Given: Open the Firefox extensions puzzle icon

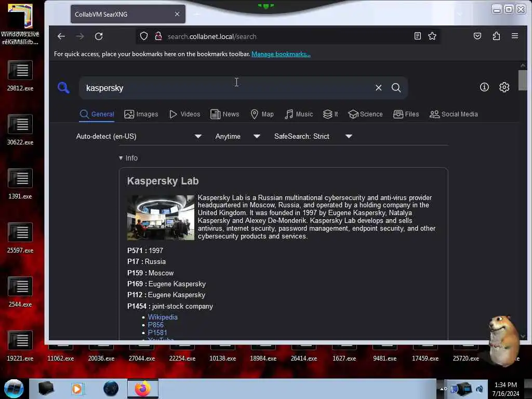Looking at the screenshot, I should coord(496,36).
